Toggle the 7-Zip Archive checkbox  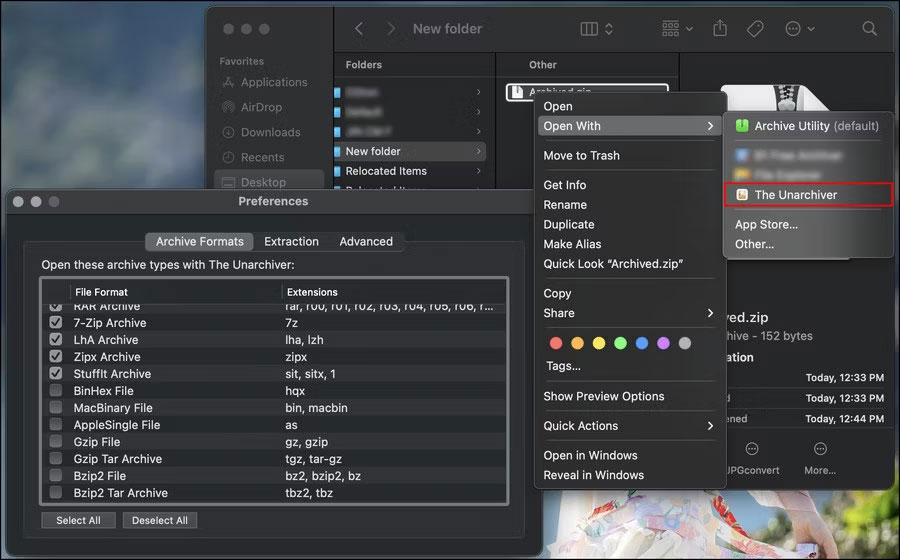pos(56,322)
